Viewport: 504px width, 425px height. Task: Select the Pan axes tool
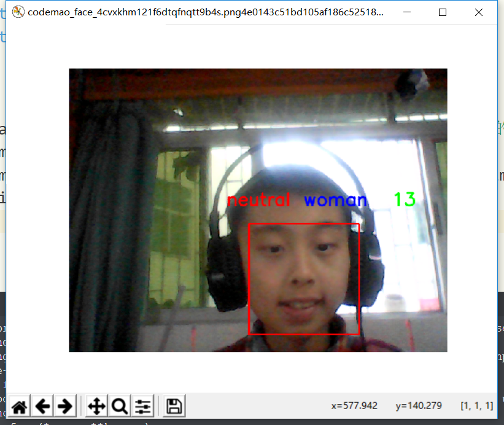coord(97,406)
